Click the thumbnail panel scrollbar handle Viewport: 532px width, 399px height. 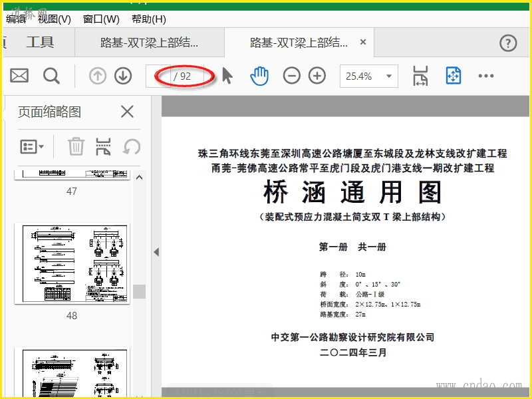click(x=139, y=291)
